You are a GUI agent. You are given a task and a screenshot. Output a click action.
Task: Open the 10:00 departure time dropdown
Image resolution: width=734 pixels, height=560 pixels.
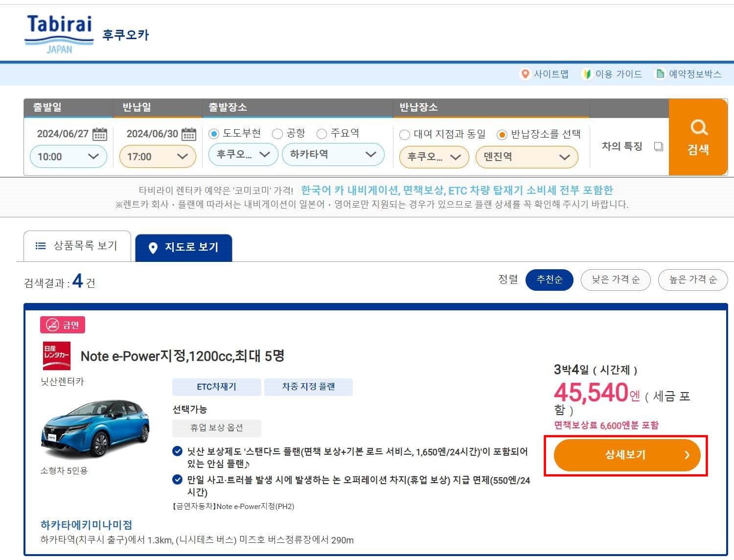pyautogui.click(x=69, y=157)
